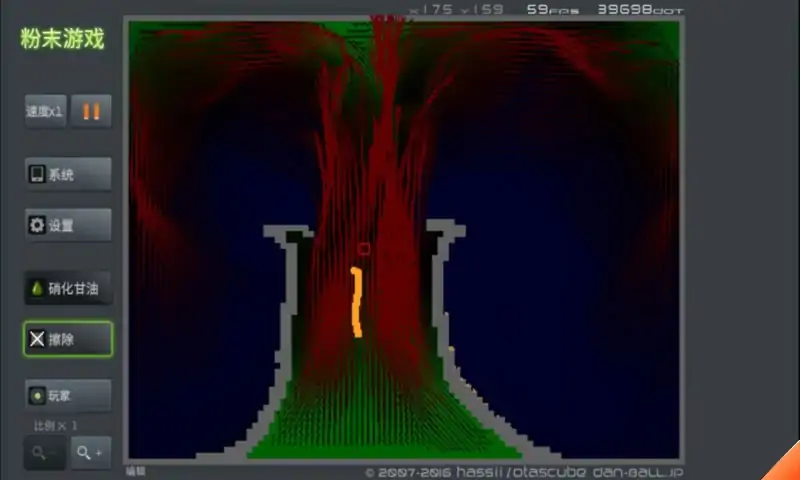Click the orange player figure in canvas

coord(356,302)
